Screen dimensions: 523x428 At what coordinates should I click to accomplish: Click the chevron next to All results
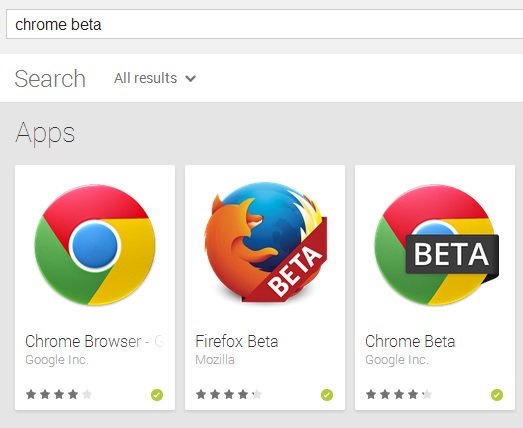[190, 79]
